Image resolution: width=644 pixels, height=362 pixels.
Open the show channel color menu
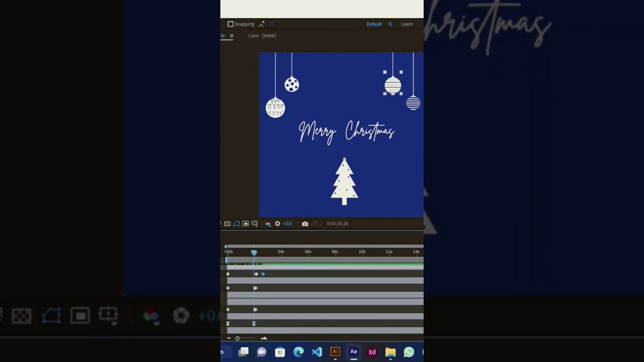(x=268, y=224)
